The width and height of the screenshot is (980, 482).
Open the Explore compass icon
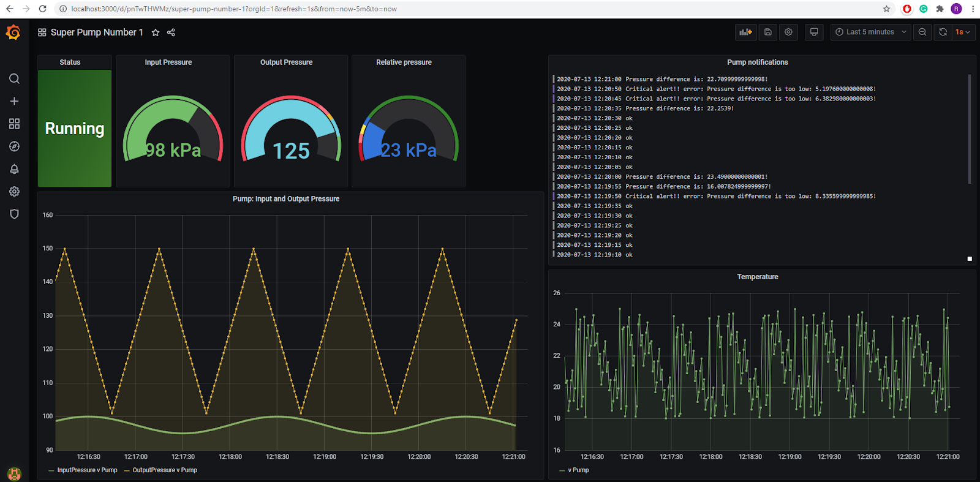pos(14,146)
